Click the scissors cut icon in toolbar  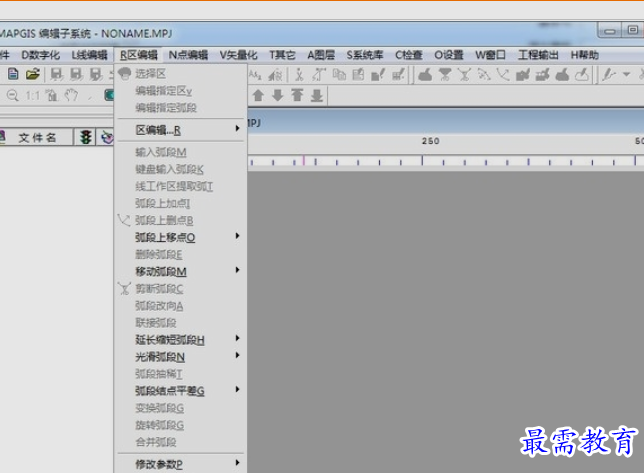pyautogui.click(x=299, y=75)
